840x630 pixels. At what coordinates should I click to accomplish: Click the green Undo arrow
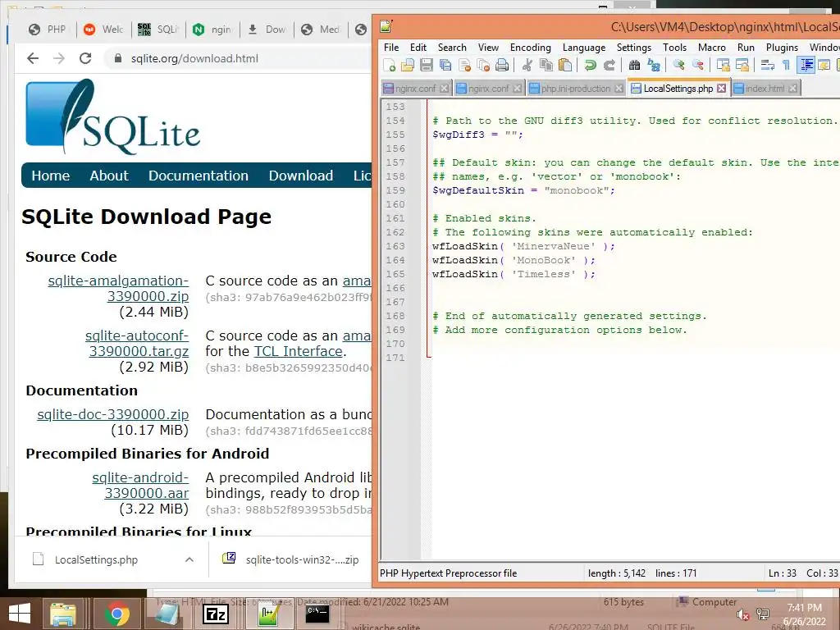[591, 66]
